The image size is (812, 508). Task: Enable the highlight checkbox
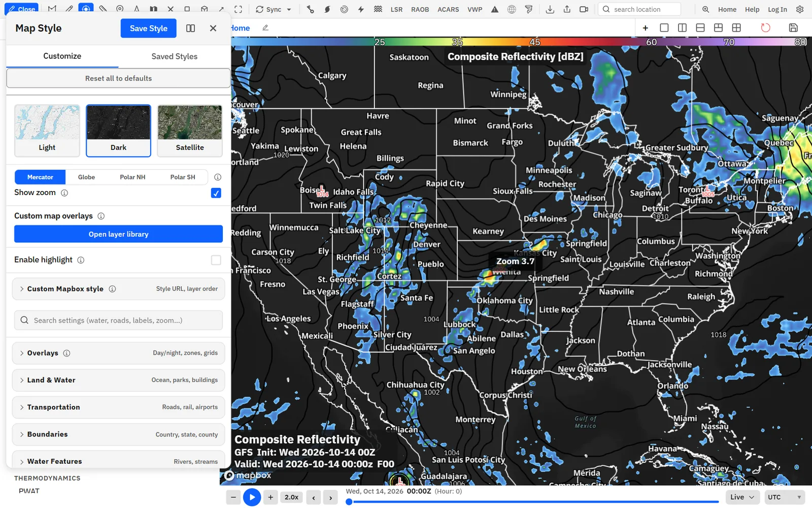pyautogui.click(x=216, y=260)
